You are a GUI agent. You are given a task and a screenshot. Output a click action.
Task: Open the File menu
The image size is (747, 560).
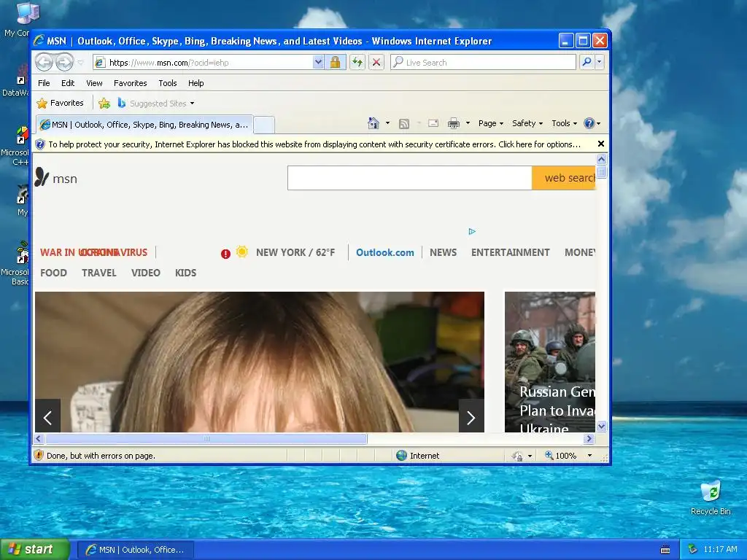[44, 83]
